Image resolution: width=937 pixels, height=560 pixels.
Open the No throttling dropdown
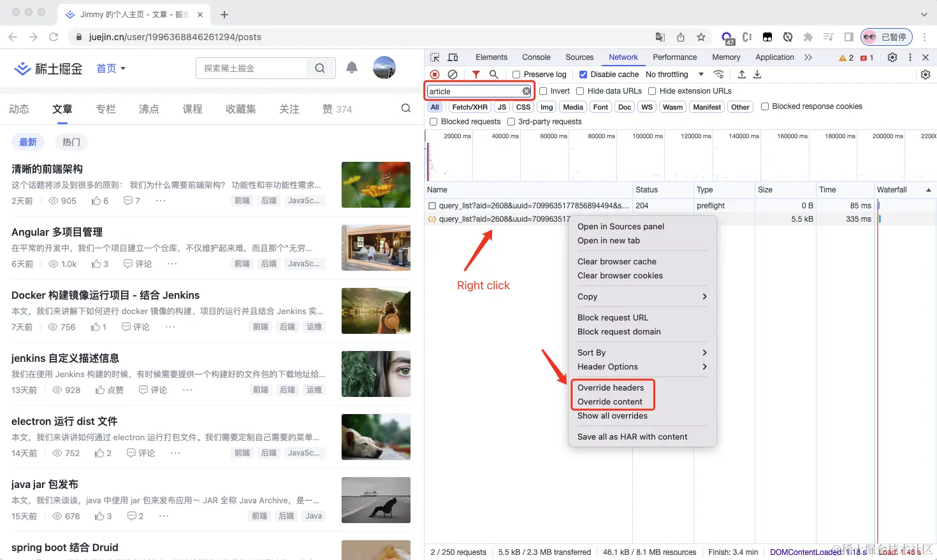click(674, 75)
